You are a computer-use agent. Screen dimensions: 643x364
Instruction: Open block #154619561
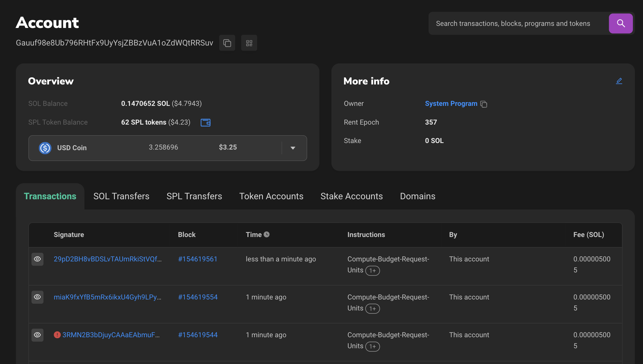click(197, 259)
